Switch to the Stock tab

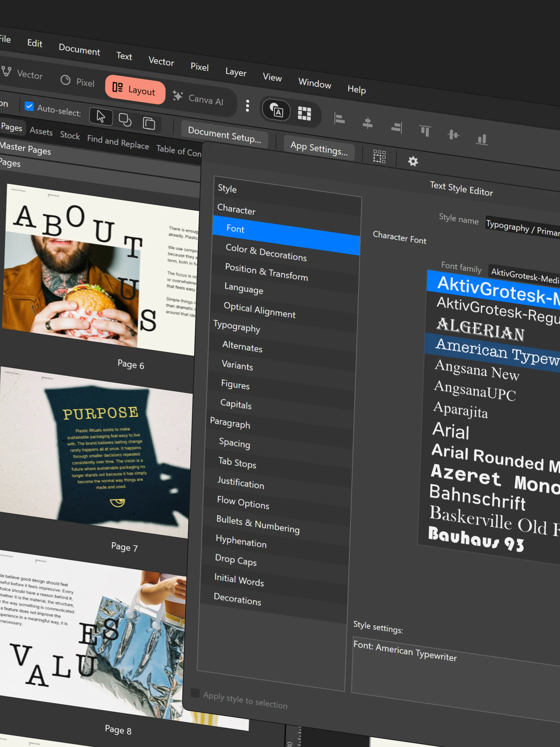(x=70, y=135)
